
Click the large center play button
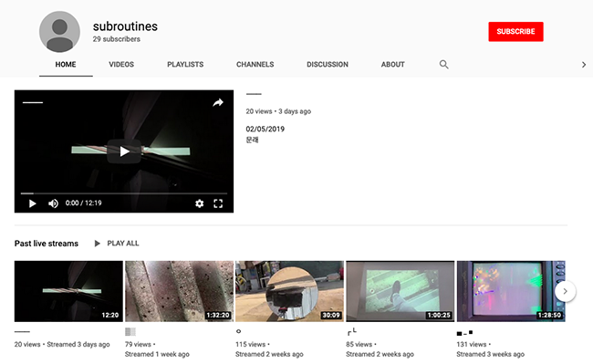[x=124, y=151]
